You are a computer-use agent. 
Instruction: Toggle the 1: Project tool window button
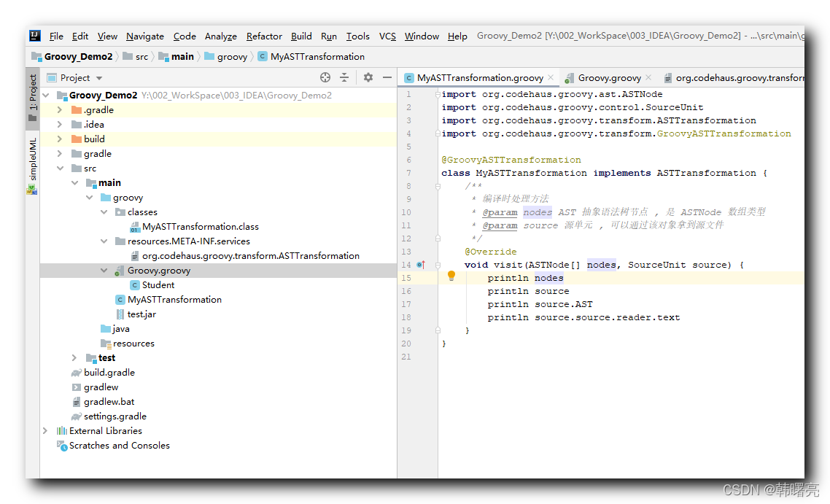pyautogui.click(x=33, y=98)
